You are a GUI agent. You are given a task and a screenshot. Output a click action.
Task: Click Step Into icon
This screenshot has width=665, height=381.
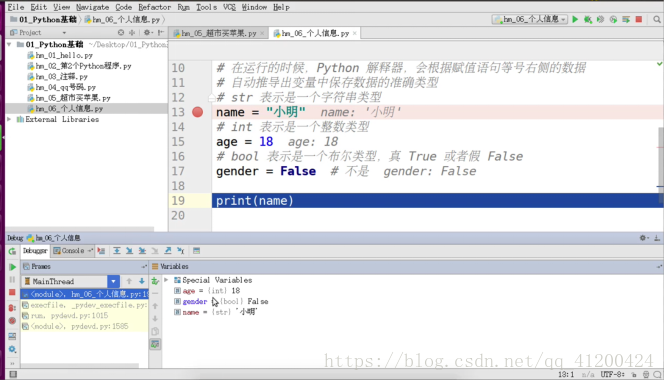tap(129, 251)
